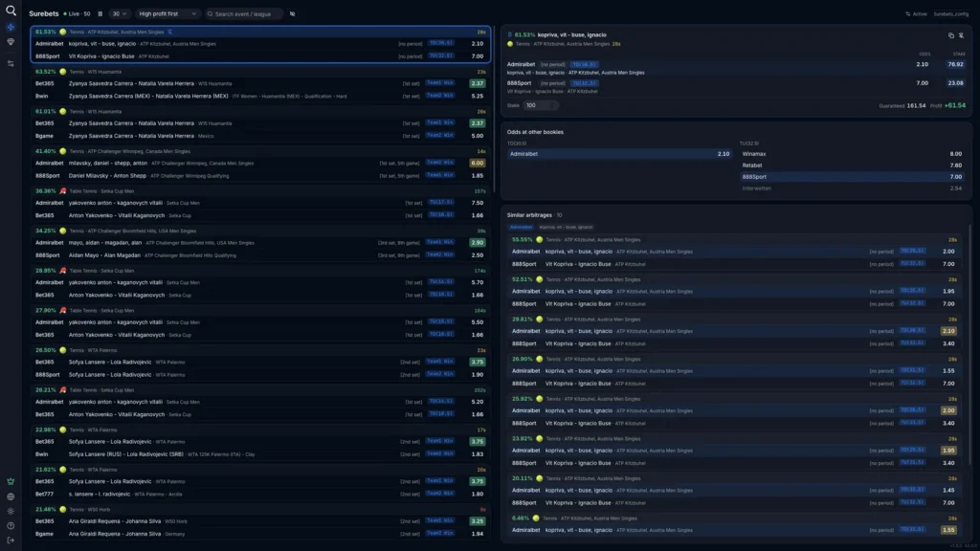980x551 pixels.
Task: Open similar arbitrage 25.92% entry
Action: [735, 411]
